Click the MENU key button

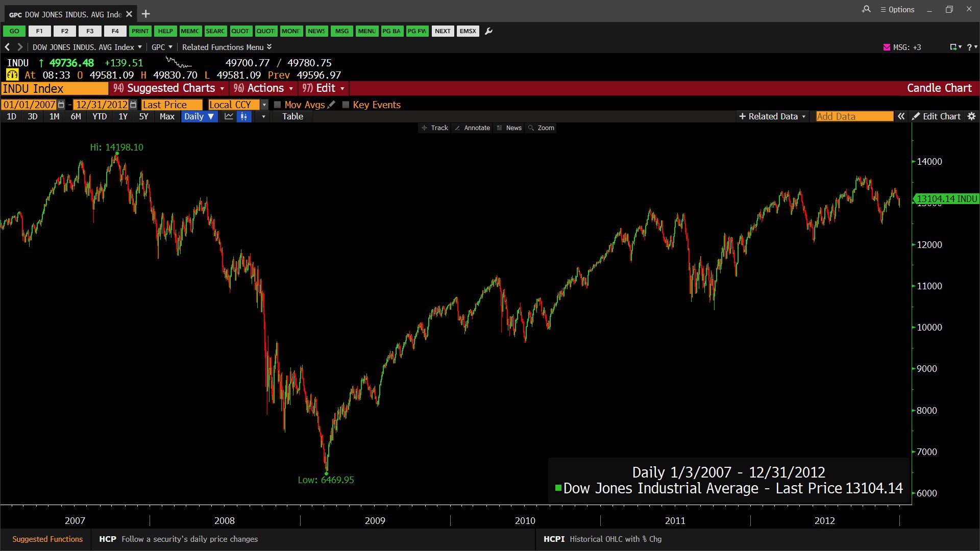[367, 31]
